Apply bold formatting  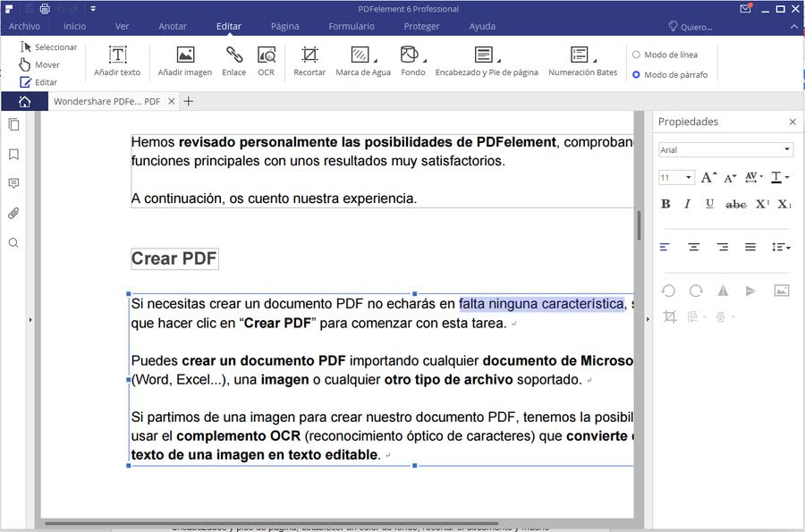pyautogui.click(x=665, y=204)
